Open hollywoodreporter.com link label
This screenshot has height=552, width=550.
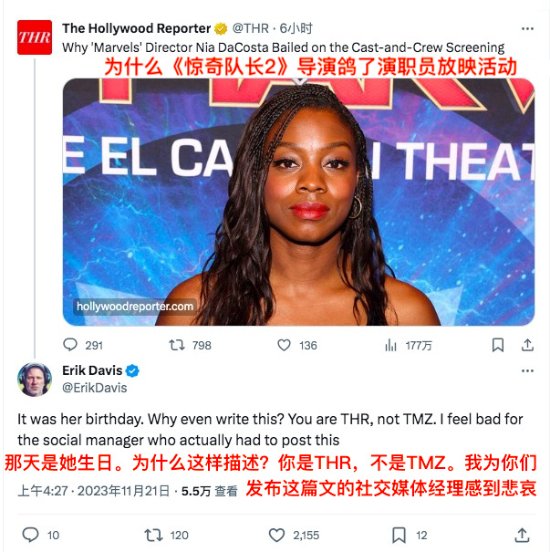(x=135, y=306)
